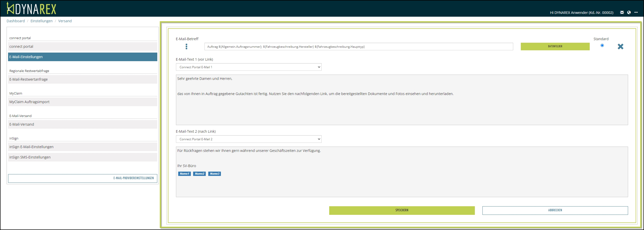The height and width of the screenshot is (230, 644).
Task: Cancel changes using the Abbrechen button
Action: pos(555,210)
